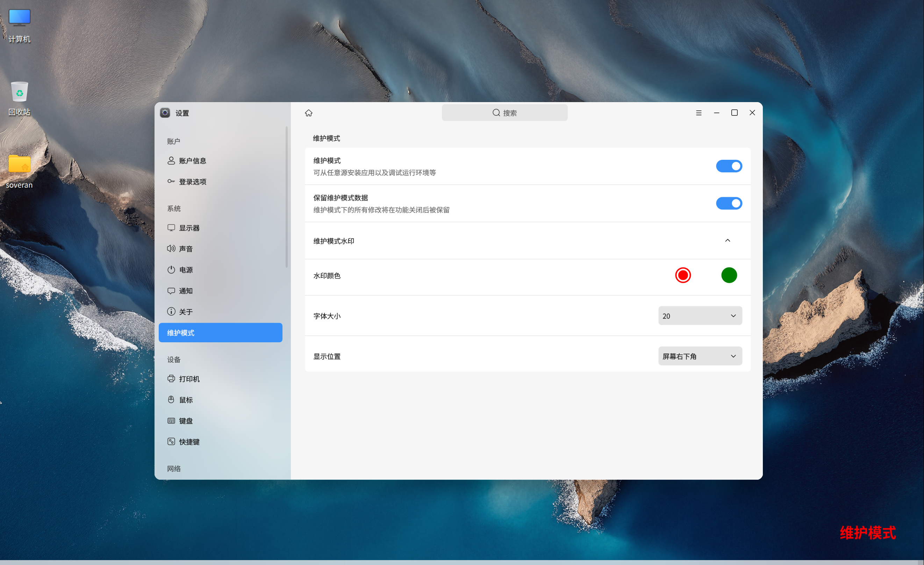Image resolution: width=924 pixels, height=565 pixels.
Task: Toggle off retain maintenance mode data
Action: click(729, 203)
